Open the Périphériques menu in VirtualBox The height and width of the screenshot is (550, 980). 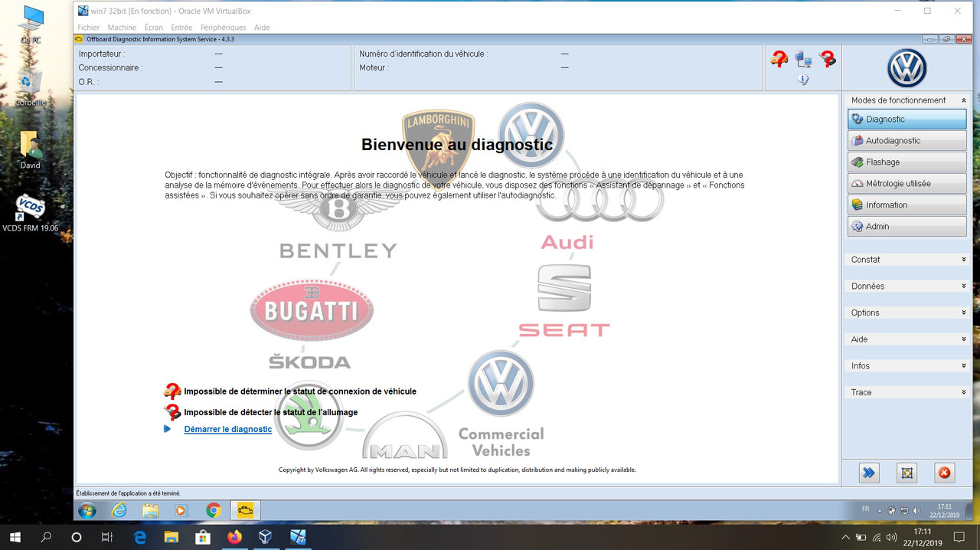tap(224, 28)
